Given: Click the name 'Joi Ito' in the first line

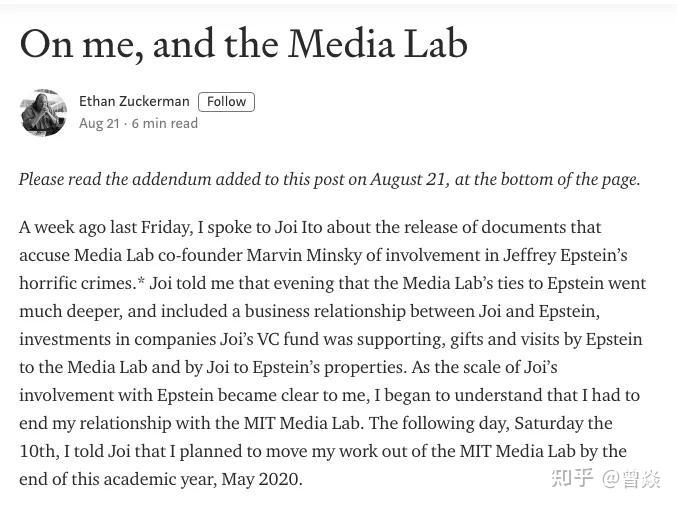Looking at the screenshot, I should click(x=299, y=227).
